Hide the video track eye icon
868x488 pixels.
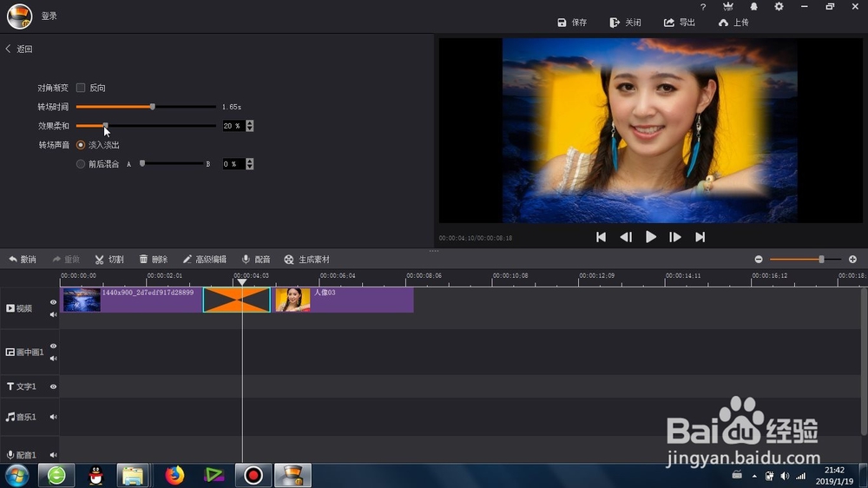(53, 302)
